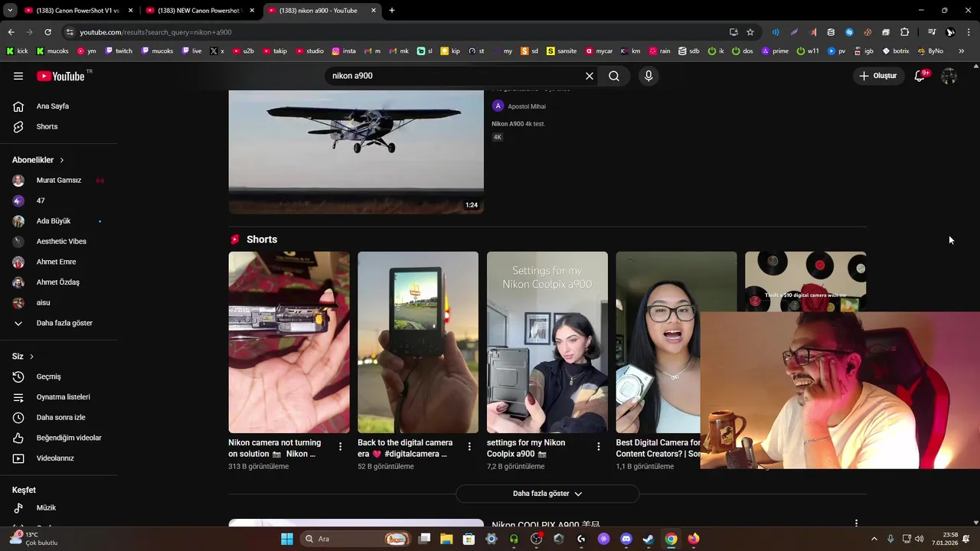Image resolution: width=980 pixels, height=551 pixels.
Task: Open the studio bookmark
Action: pos(309,51)
